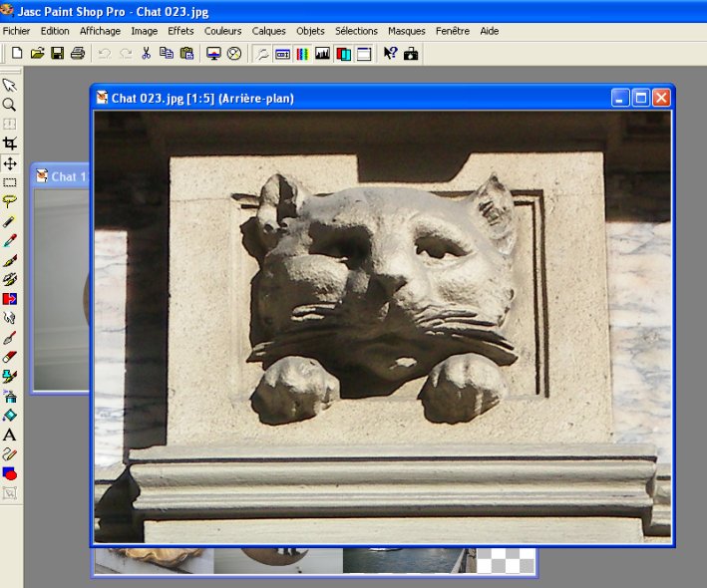The image size is (707, 588).
Task: Toggle the layer palette
Action: coord(344,54)
